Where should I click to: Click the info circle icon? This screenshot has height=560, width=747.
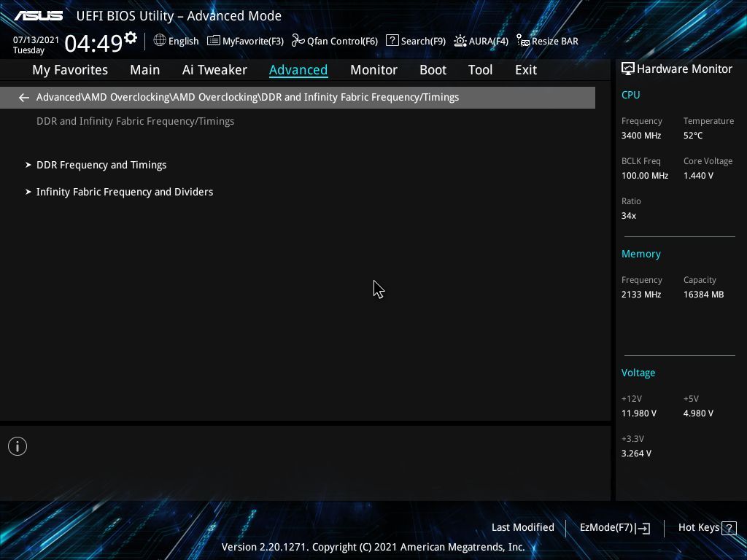18,446
